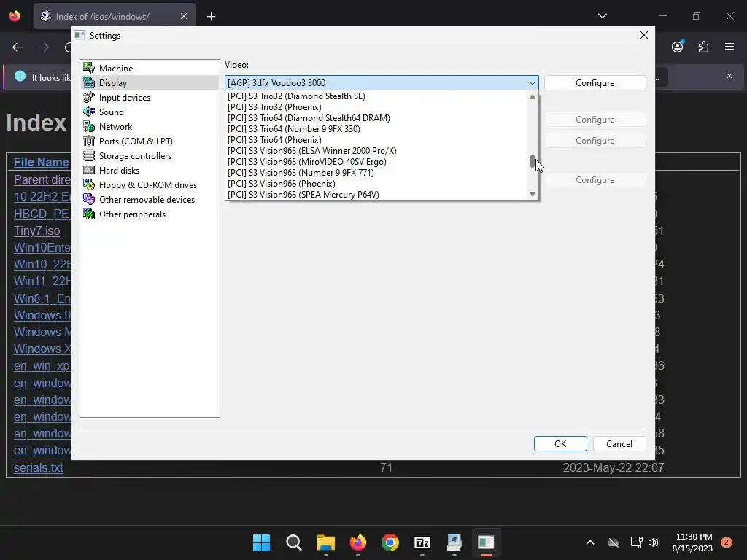Click the Other peripherals icon

click(89, 214)
